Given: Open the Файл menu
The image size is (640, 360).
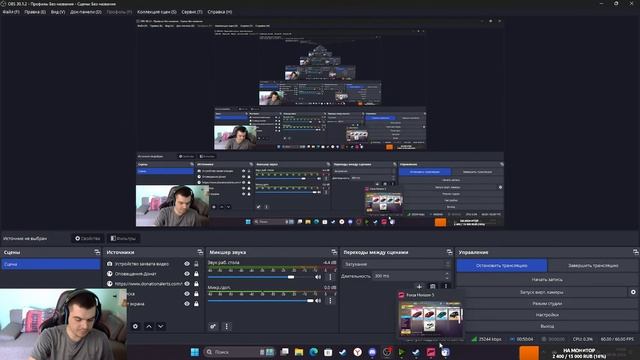Looking at the screenshot, I should 11,12.
